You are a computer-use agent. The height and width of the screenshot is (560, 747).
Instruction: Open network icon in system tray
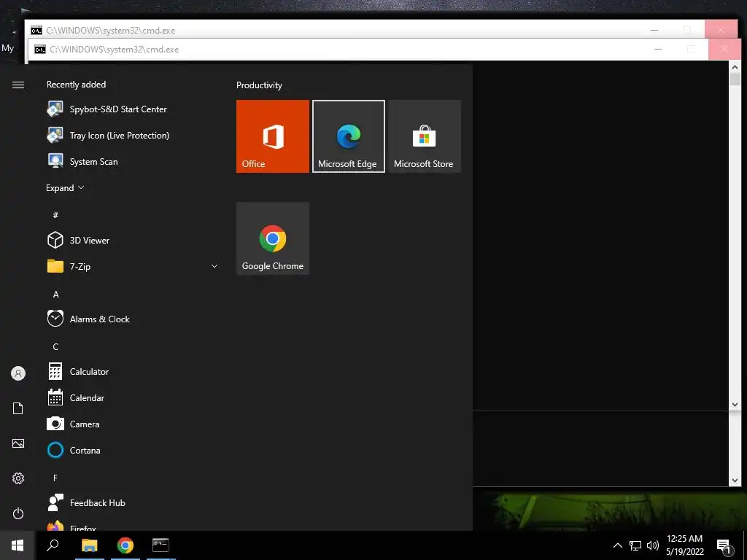pyautogui.click(x=635, y=545)
